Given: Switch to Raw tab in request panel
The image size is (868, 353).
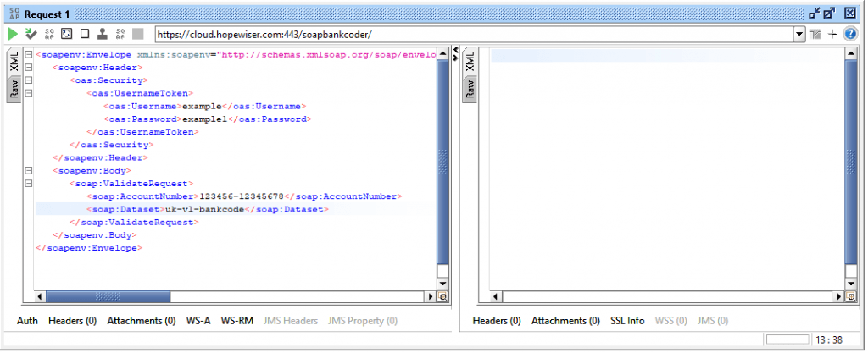Looking at the screenshot, I should tap(14, 89).
